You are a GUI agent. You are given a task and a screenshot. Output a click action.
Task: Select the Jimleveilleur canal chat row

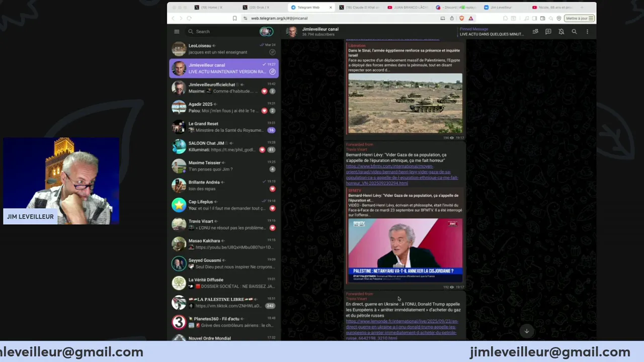pyautogui.click(x=224, y=68)
